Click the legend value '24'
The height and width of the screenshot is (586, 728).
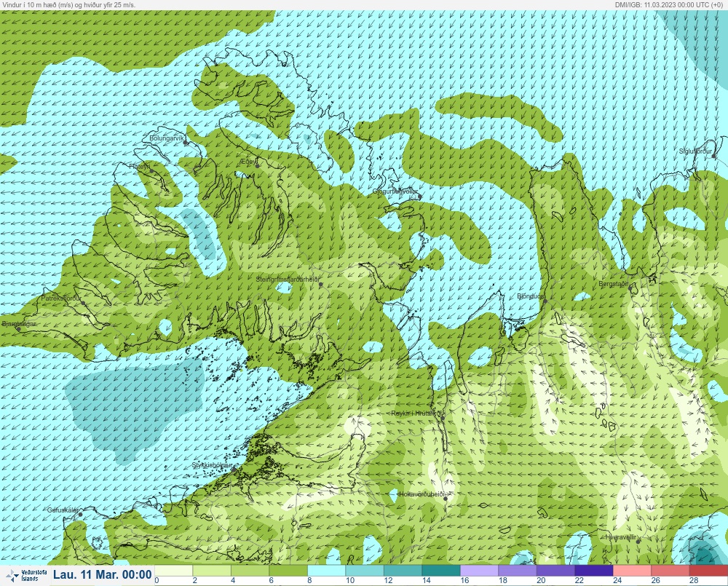(617, 580)
